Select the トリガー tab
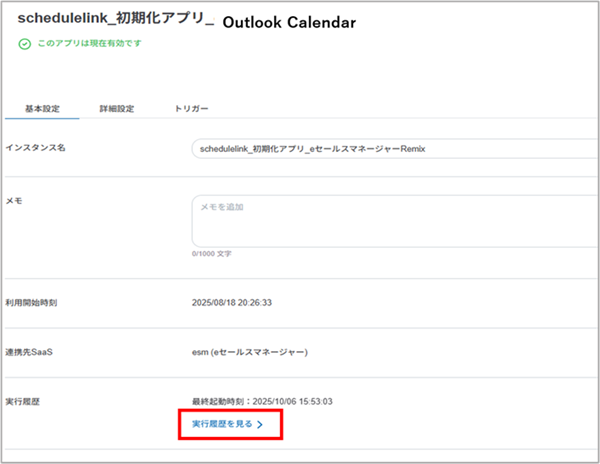 191,108
